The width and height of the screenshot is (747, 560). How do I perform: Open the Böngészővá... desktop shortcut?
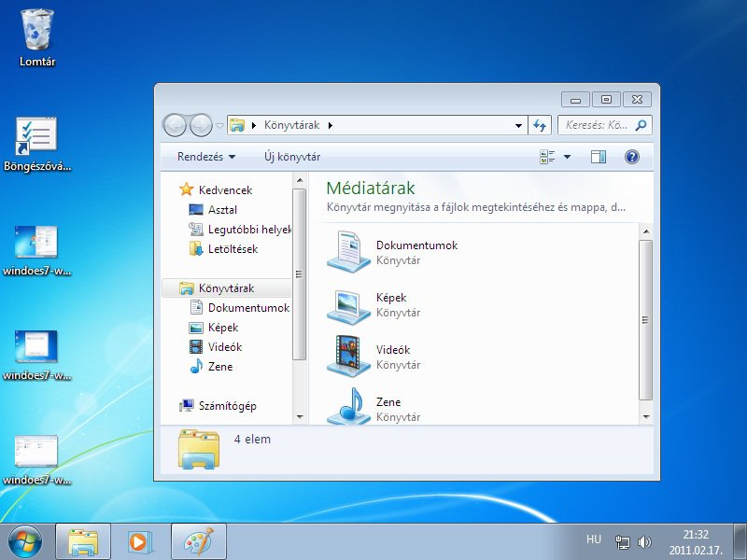click(x=36, y=143)
